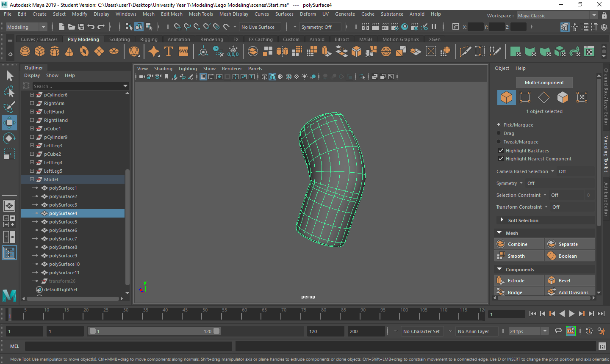Click the object selection cube icon
This screenshot has width=610, height=364.
pos(506,97)
